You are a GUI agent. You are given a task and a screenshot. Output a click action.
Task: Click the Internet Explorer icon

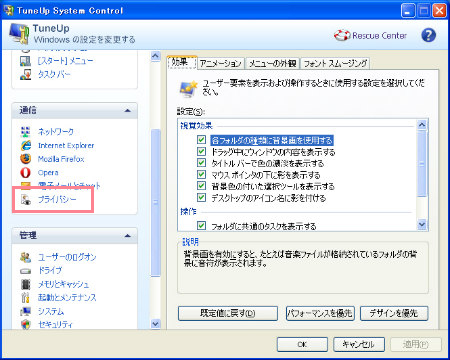[26, 145]
